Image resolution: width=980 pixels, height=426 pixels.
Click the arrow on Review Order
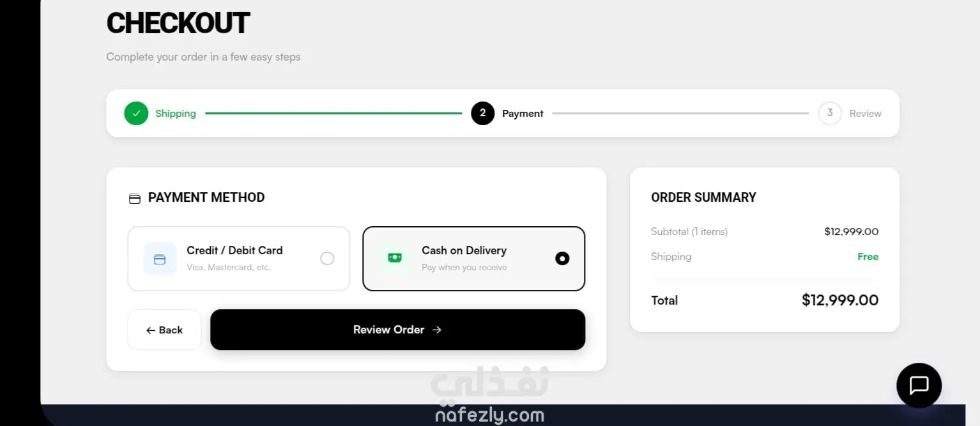point(437,330)
